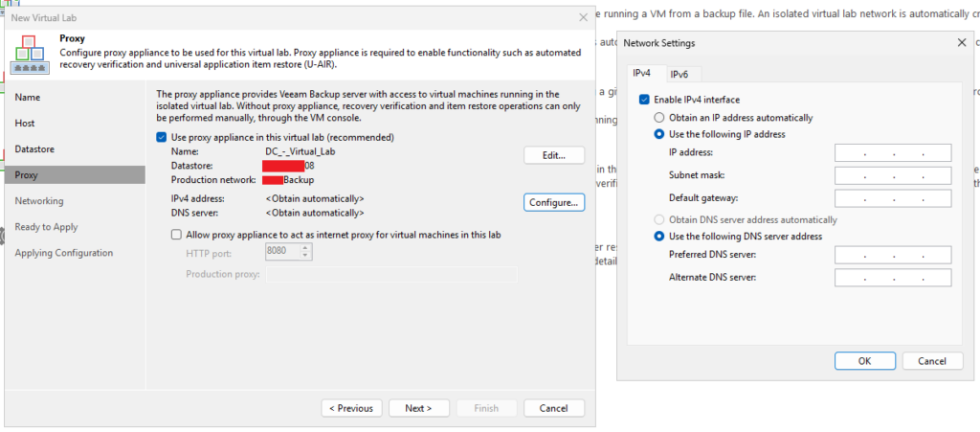Check 'Allow proxy appliance to act as internet proxy'
This screenshot has width=980, height=432.
tap(176, 235)
